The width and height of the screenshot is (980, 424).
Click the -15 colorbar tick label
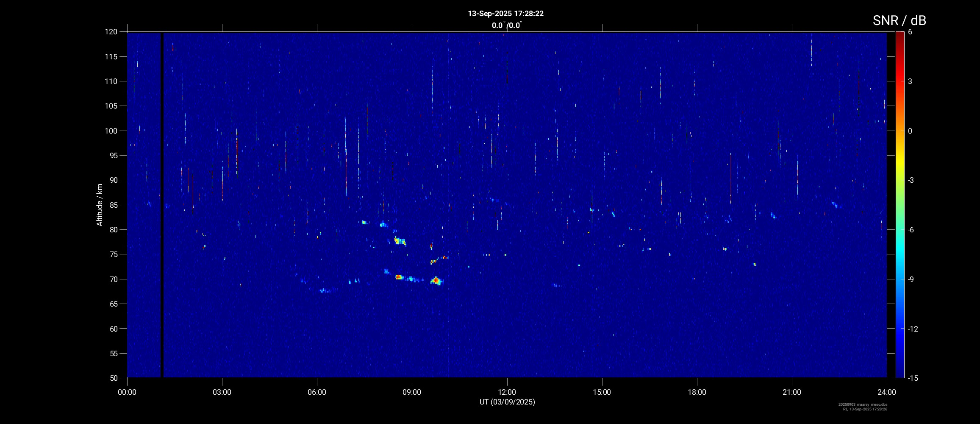(913, 378)
